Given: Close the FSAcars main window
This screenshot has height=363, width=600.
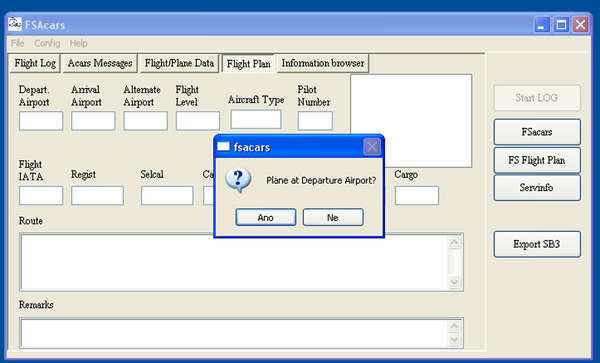Looking at the screenshot, I should coord(580,25).
